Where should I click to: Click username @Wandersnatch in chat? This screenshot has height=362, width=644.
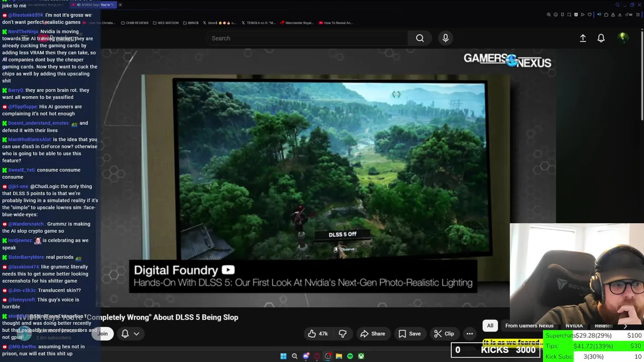(26, 224)
